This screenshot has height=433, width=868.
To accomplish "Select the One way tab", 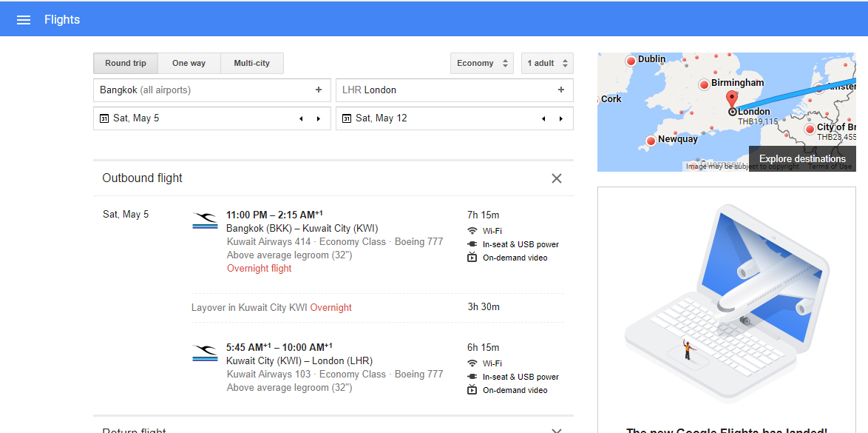I will pos(189,63).
